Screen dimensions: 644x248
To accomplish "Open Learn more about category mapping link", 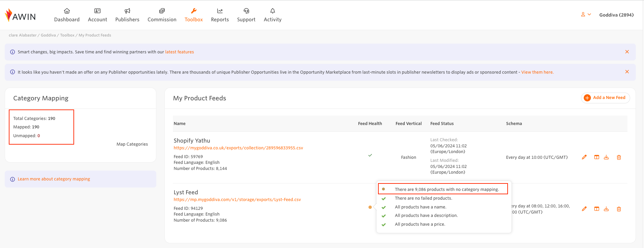I will [x=54, y=179].
